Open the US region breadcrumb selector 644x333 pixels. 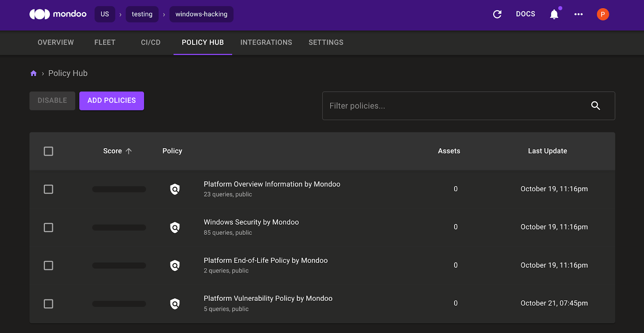tap(105, 14)
